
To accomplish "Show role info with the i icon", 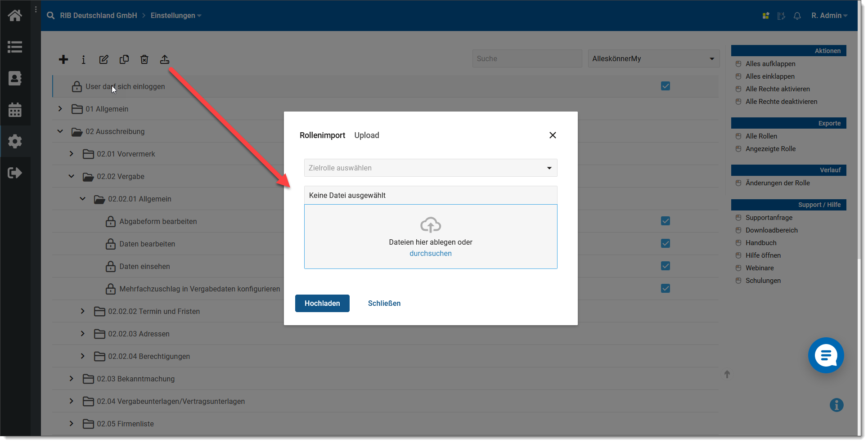I will 83,59.
